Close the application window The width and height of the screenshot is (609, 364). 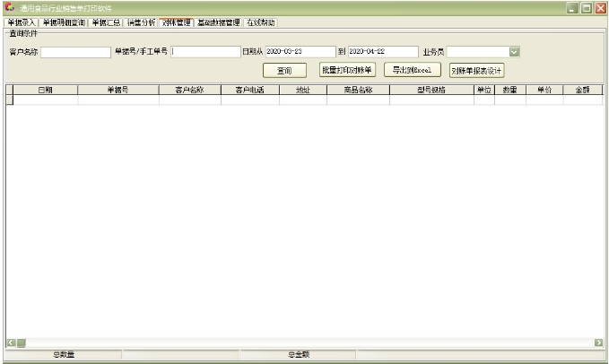tap(600, 8)
